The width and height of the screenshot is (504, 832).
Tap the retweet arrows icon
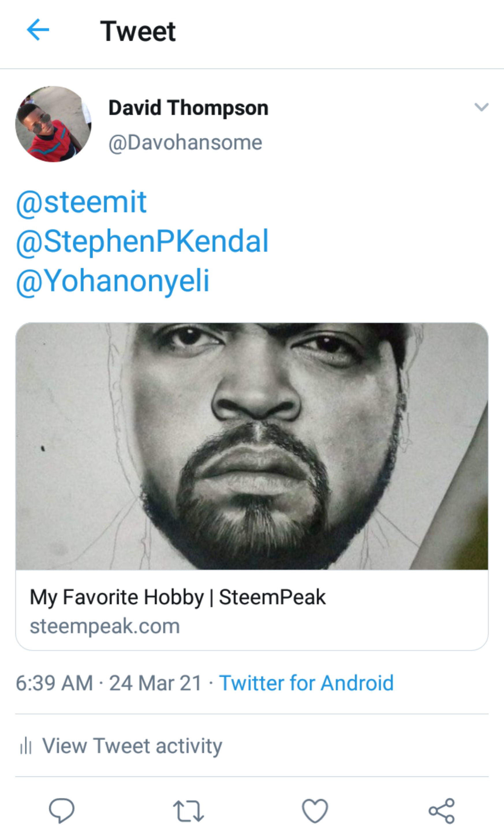188,810
